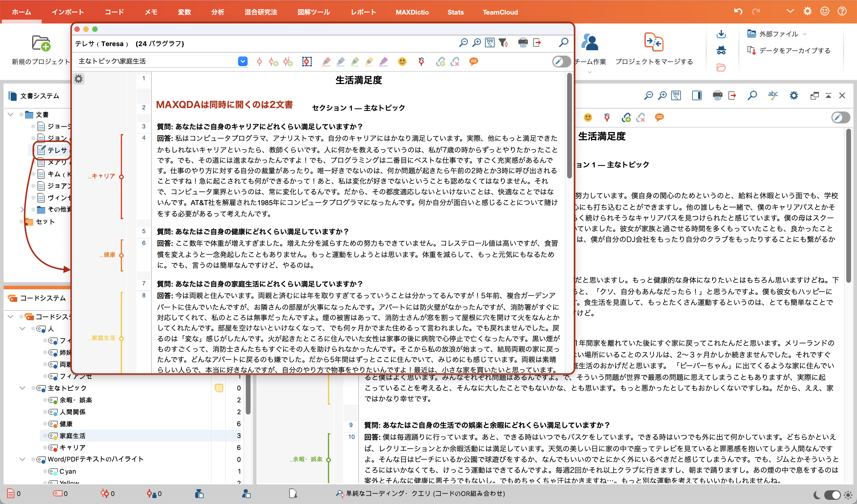Click the filter-by-code funnel icon

click(x=503, y=43)
